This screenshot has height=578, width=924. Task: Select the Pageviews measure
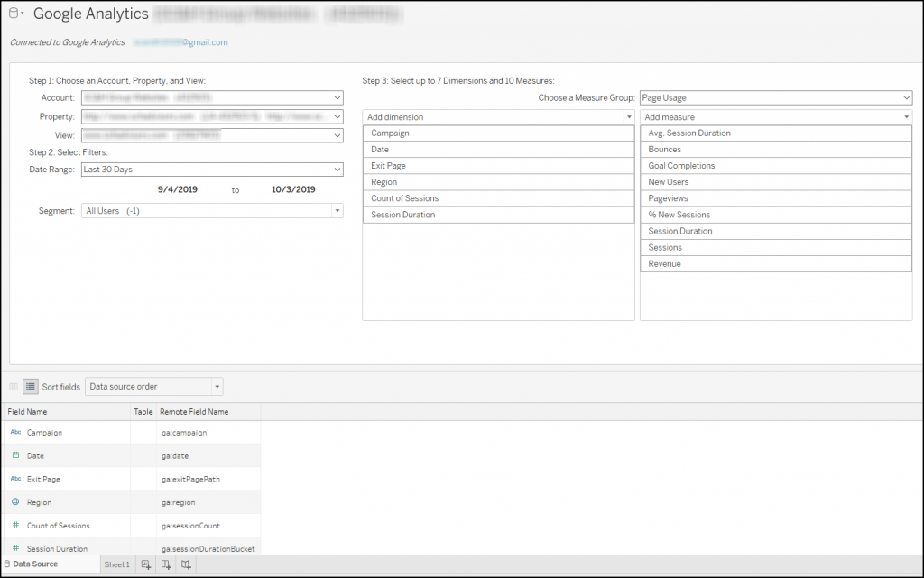point(776,198)
